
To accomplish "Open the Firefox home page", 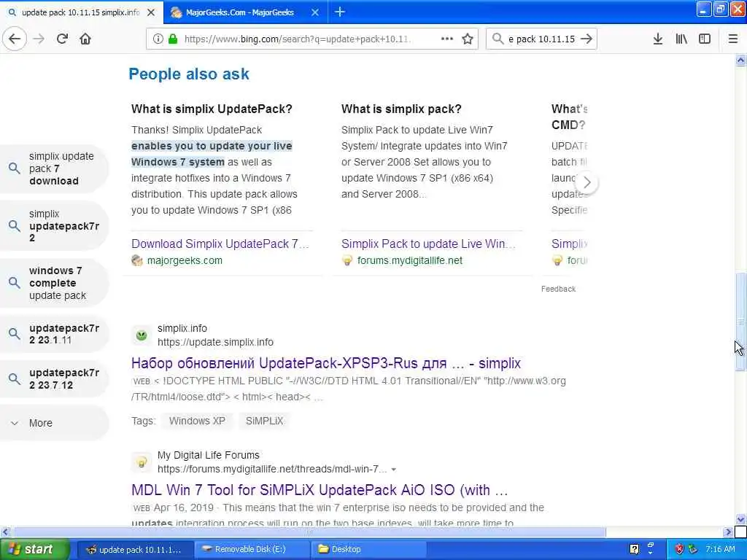I will [85, 39].
